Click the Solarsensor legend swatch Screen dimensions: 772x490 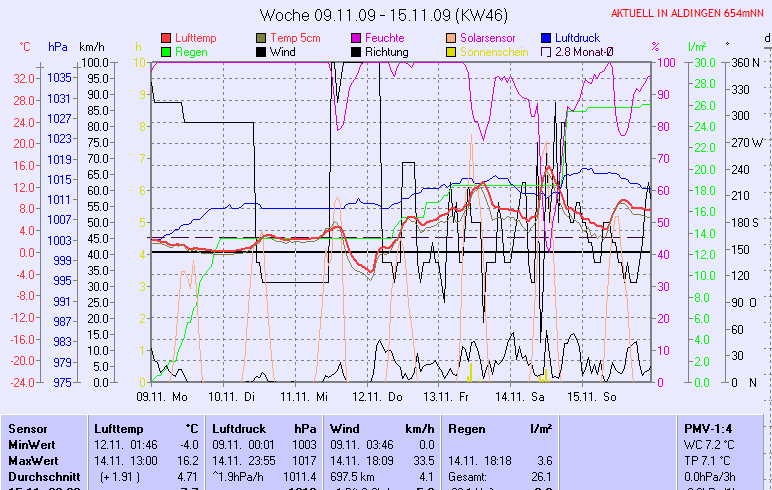(x=451, y=37)
